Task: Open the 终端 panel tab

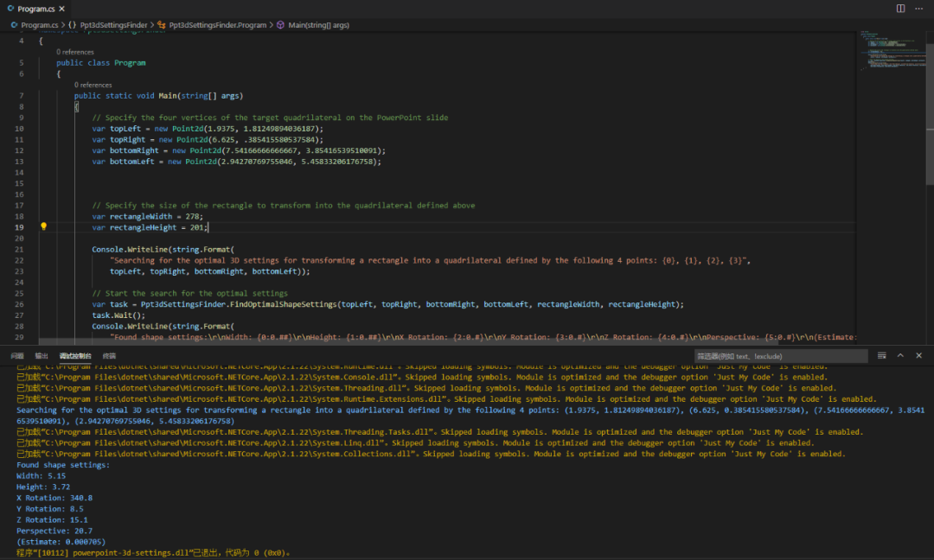Action: pos(109,356)
